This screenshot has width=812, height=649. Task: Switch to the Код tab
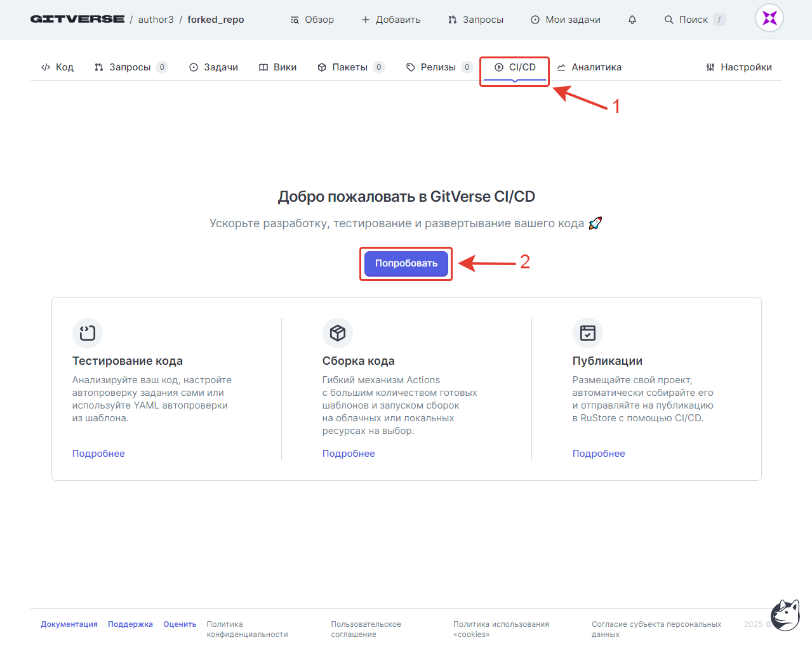[x=57, y=67]
